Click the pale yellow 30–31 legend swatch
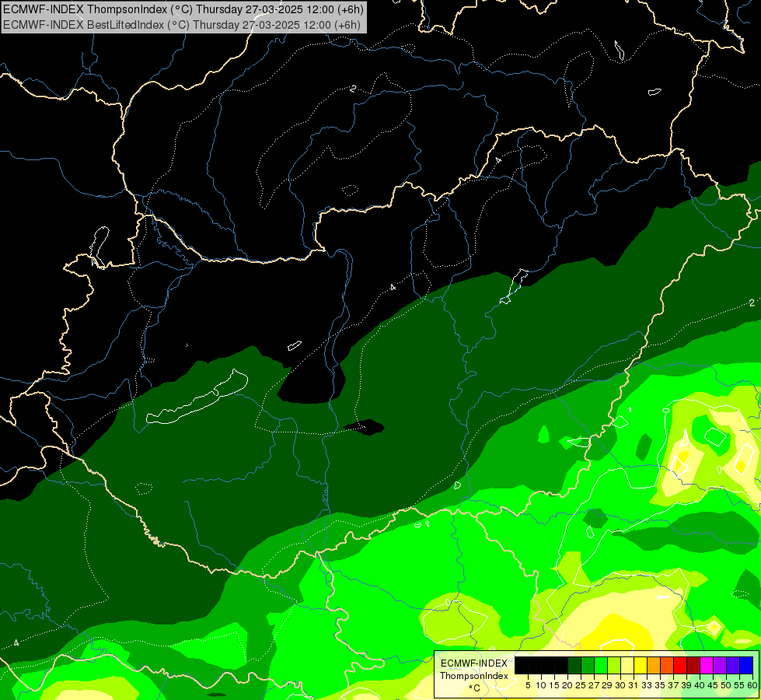Image resolution: width=761 pixels, height=700 pixels. [627, 665]
